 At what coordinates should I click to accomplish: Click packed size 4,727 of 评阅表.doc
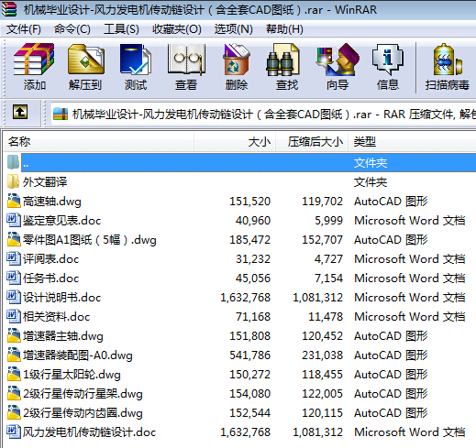point(328,259)
